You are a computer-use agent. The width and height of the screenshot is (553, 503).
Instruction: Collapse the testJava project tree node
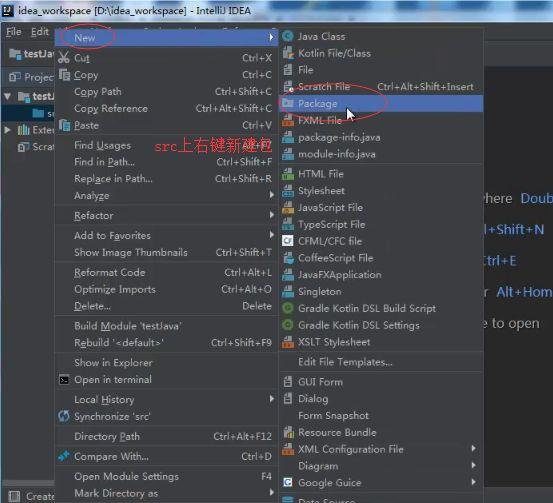click(8, 96)
